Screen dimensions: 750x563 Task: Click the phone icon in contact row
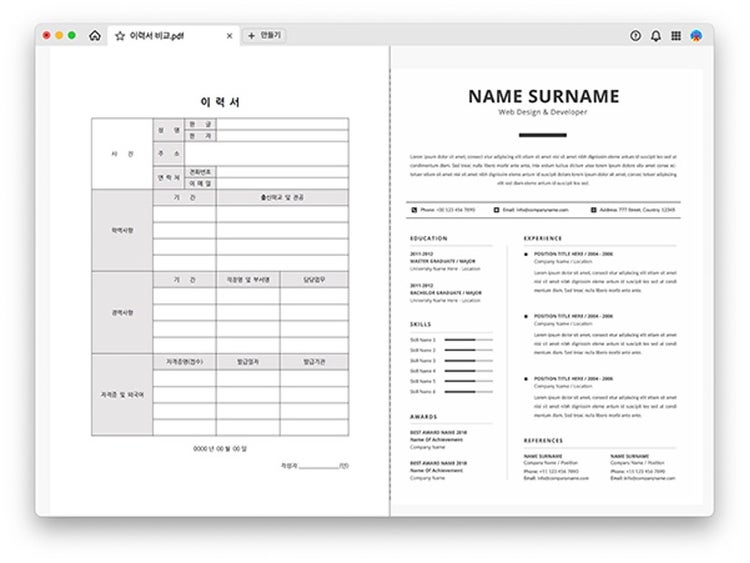pos(414,210)
